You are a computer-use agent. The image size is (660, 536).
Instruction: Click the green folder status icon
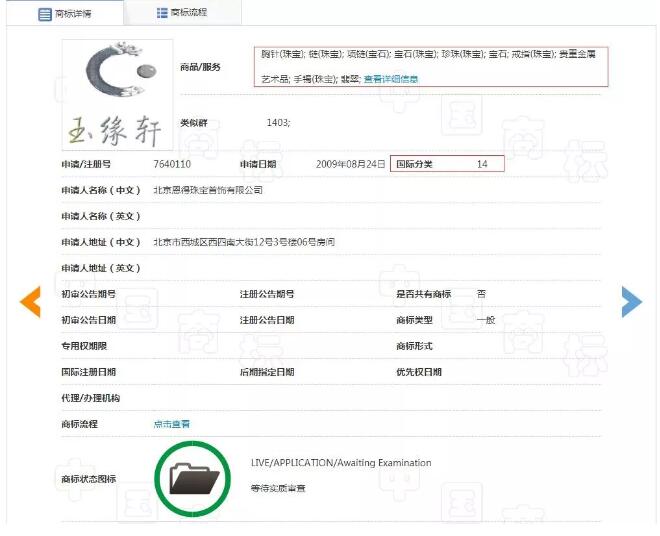click(193, 479)
